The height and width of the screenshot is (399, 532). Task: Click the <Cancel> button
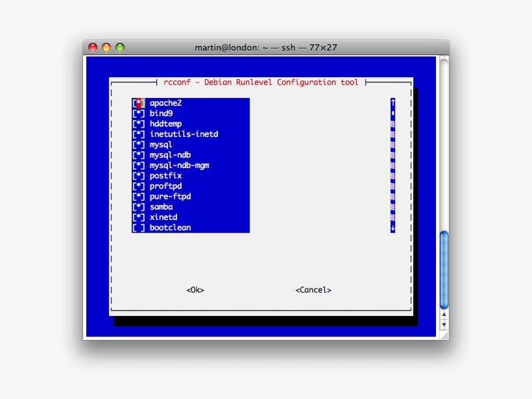coord(313,290)
